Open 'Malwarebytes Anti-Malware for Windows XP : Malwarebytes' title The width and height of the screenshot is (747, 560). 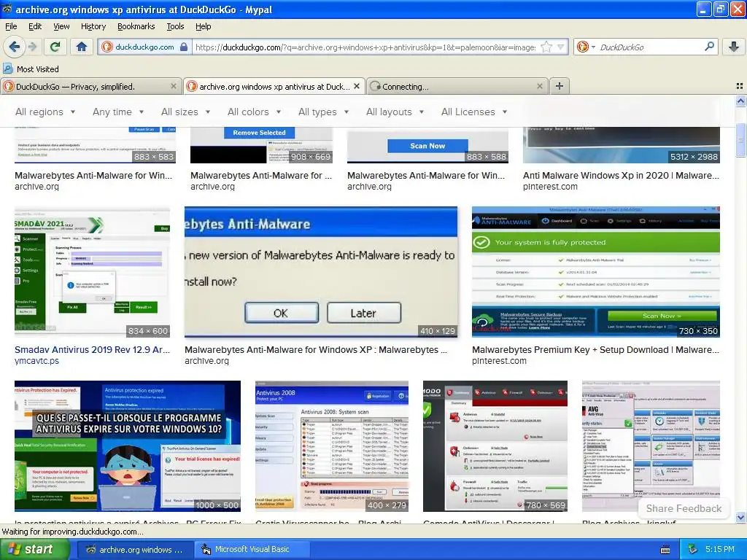pyautogui.click(x=316, y=349)
